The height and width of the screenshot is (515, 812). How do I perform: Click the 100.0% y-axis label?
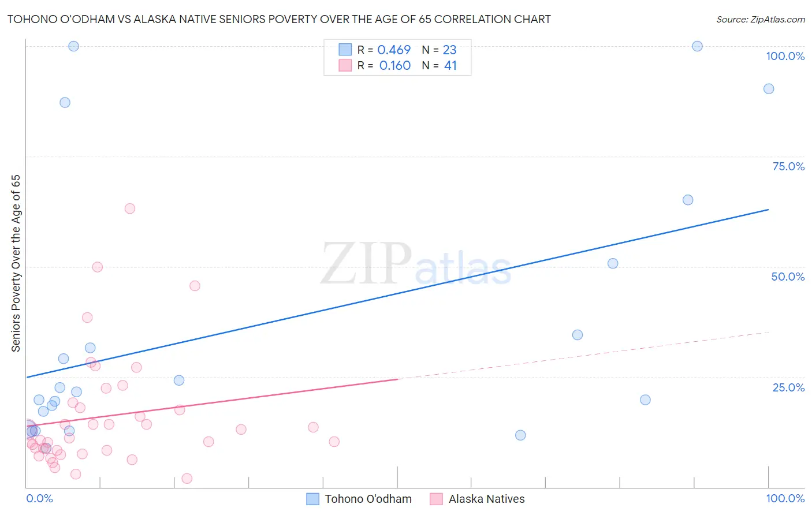[785, 56]
